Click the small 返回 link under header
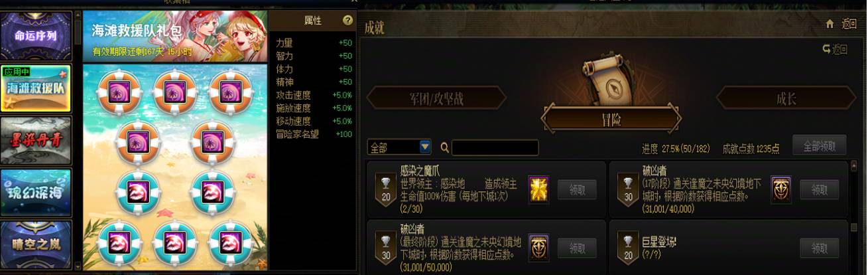The image size is (868, 275). (x=835, y=49)
